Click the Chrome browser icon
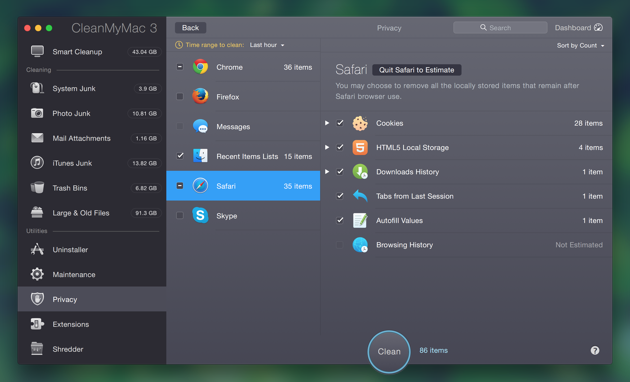 coord(200,67)
